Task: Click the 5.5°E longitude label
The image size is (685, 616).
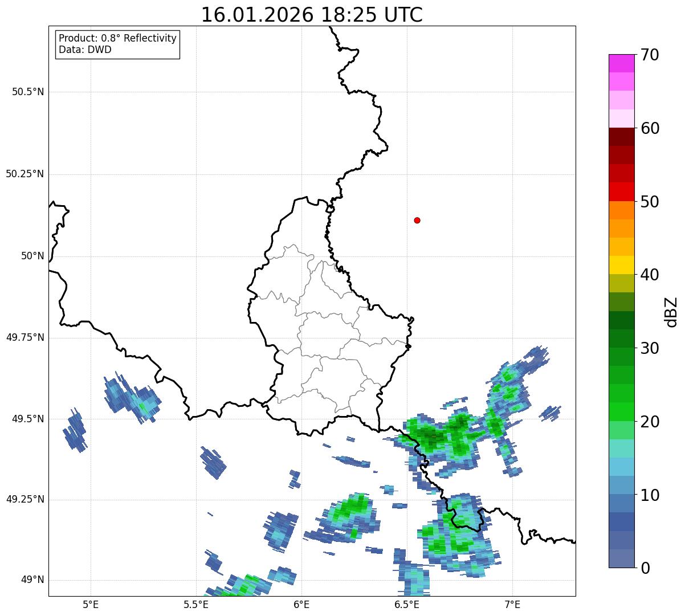Action: (195, 604)
